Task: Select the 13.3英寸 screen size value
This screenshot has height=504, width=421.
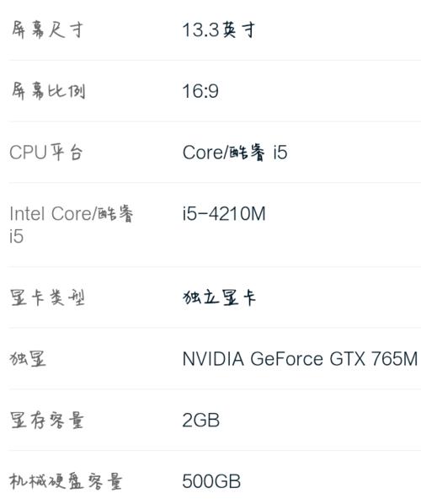Action: [219, 29]
